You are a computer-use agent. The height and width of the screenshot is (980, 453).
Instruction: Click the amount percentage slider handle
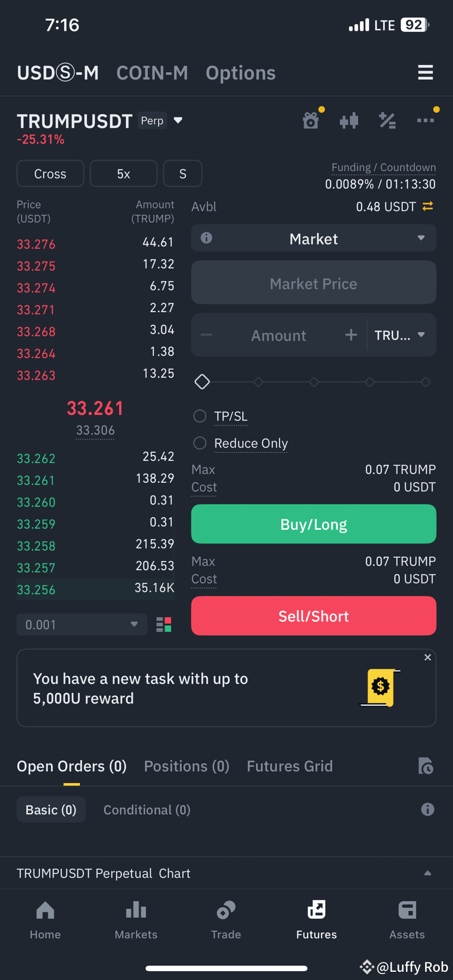coord(202,382)
